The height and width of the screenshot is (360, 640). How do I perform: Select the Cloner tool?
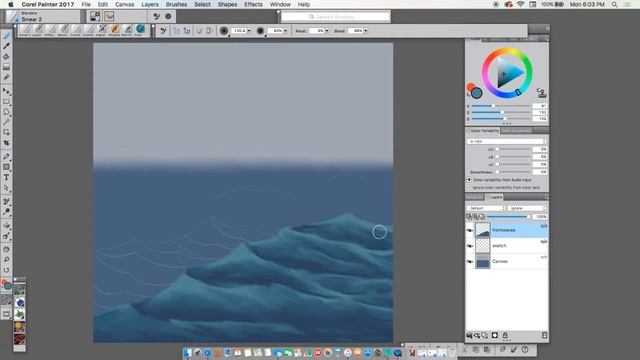coord(6,201)
